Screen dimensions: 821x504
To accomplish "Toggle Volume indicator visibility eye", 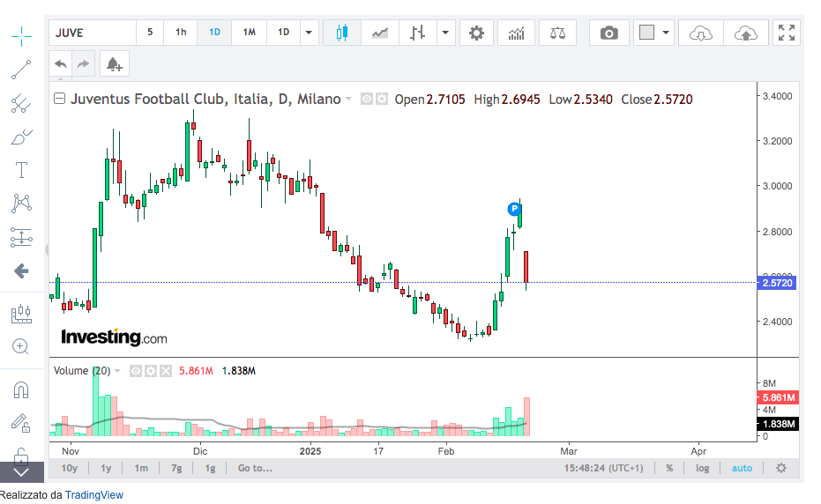I will click(x=136, y=371).
